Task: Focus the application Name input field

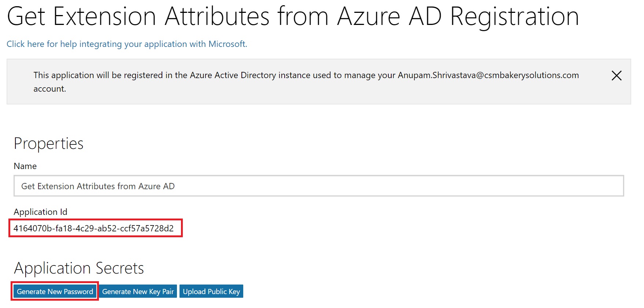Action: coord(319,186)
